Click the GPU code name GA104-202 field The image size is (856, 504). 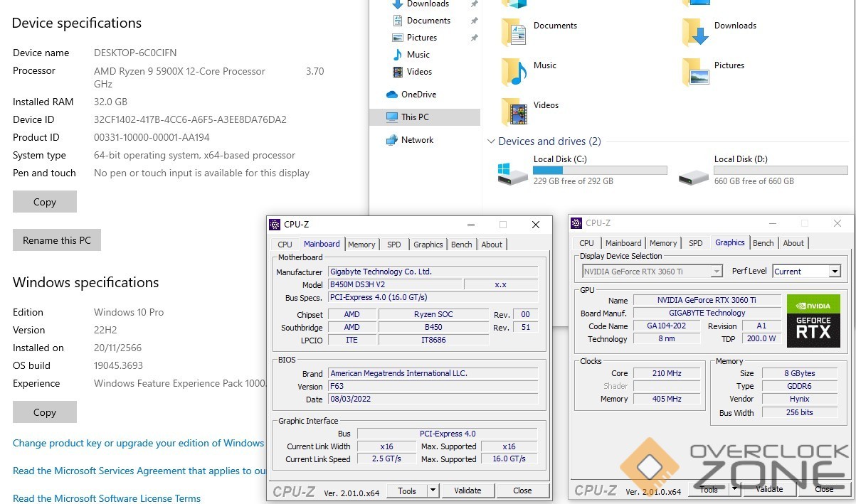pos(667,326)
